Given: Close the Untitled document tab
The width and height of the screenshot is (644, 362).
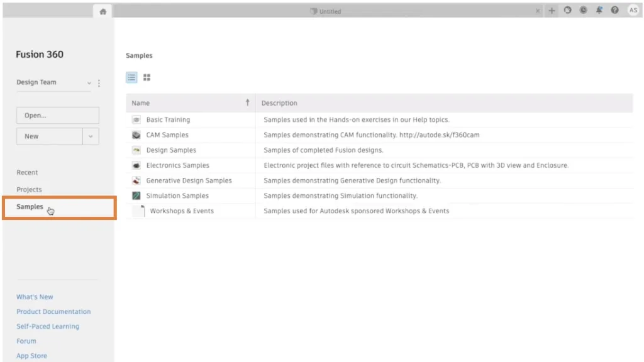Looking at the screenshot, I should [538, 11].
